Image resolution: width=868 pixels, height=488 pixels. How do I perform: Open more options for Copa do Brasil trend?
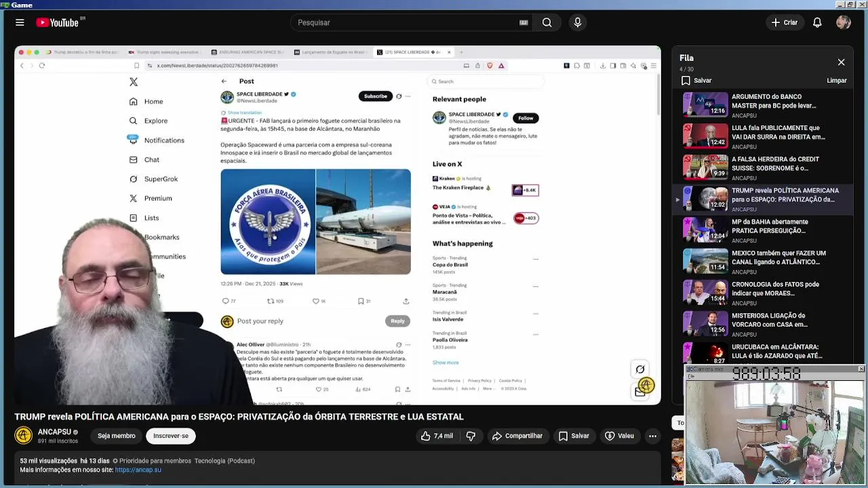(x=536, y=259)
